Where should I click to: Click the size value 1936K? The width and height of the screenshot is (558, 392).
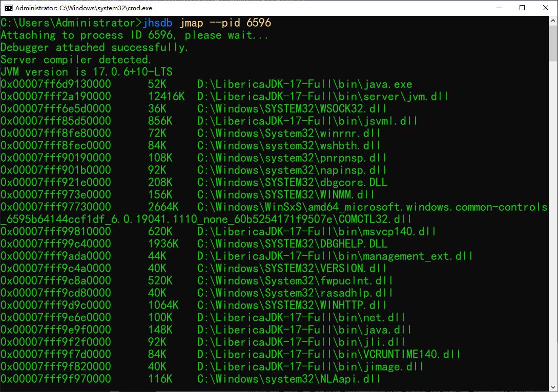(163, 244)
